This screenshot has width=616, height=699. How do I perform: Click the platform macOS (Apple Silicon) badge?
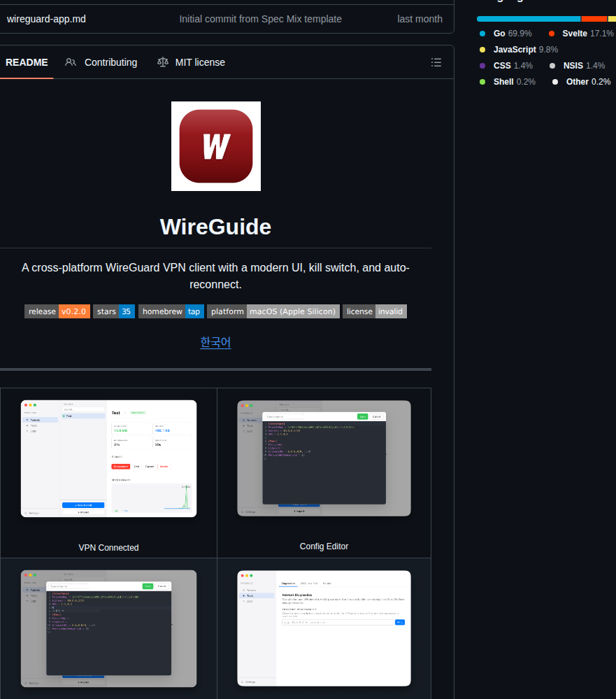273,311
